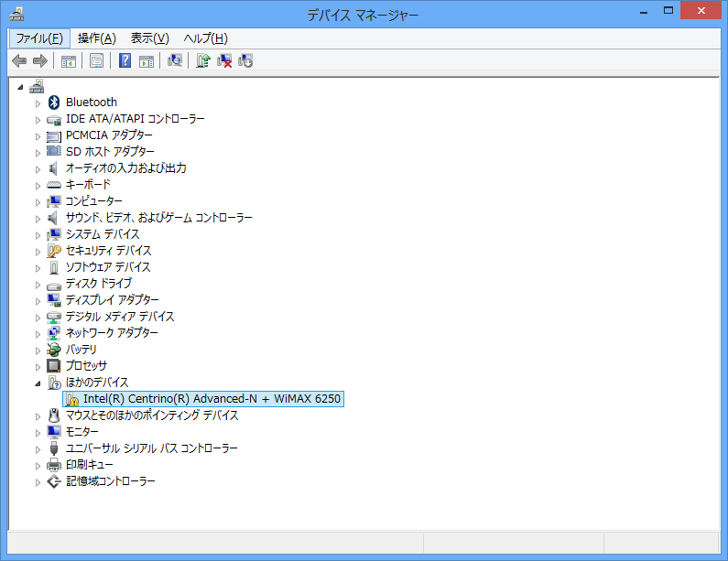Collapse the root computer node

20,87
